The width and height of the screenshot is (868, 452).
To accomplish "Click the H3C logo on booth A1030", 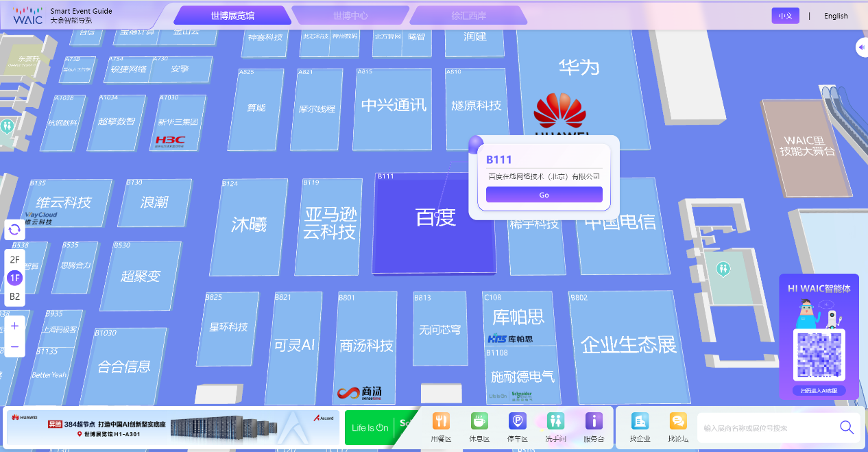I will pyautogui.click(x=169, y=141).
